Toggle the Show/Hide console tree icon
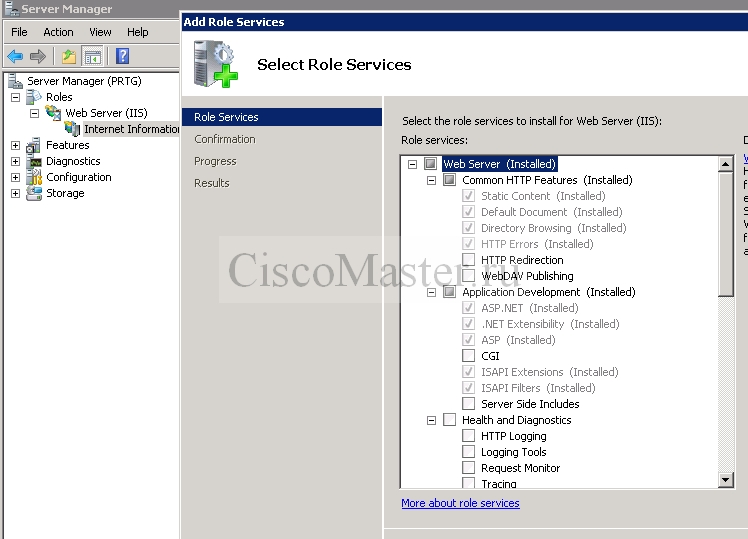This screenshot has width=748, height=539. (x=93, y=56)
